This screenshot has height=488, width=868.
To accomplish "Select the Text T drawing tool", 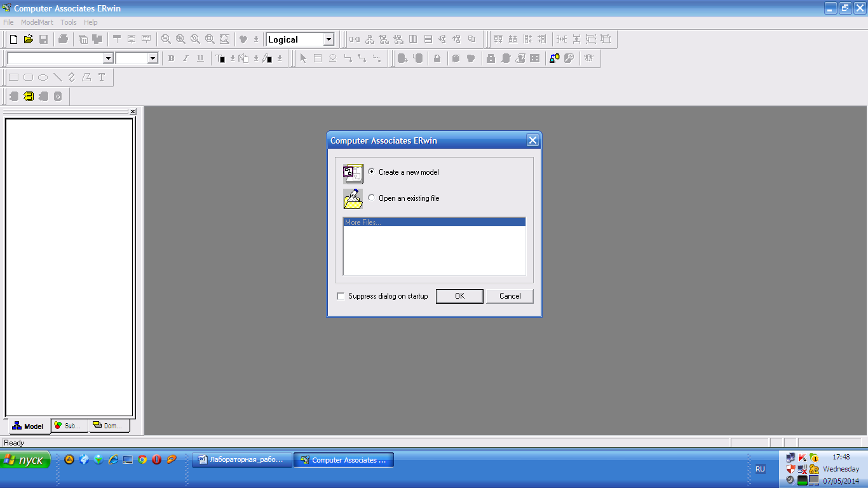I will 101,78.
